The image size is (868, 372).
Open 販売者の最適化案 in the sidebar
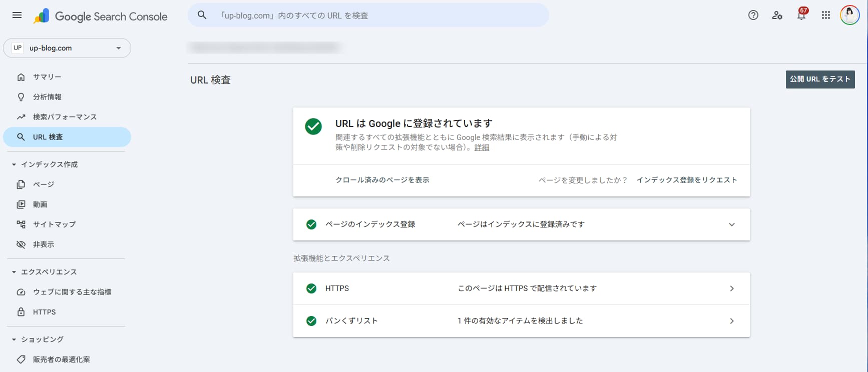pyautogui.click(x=67, y=359)
